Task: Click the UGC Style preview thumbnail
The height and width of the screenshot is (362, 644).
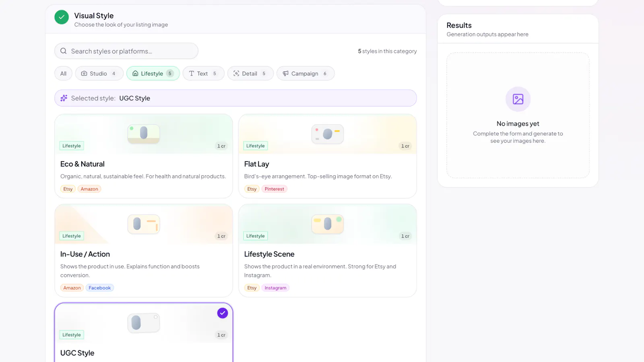Action: tap(144, 323)
